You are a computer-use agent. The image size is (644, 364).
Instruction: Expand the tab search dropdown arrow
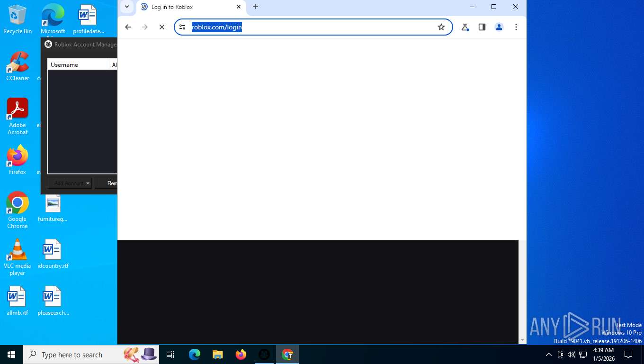126,7
